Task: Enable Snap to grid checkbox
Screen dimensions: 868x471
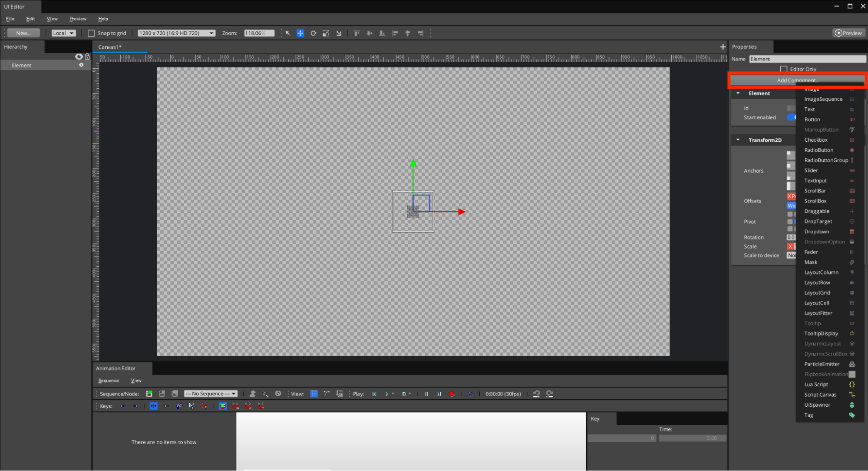Action: point(91,33)
